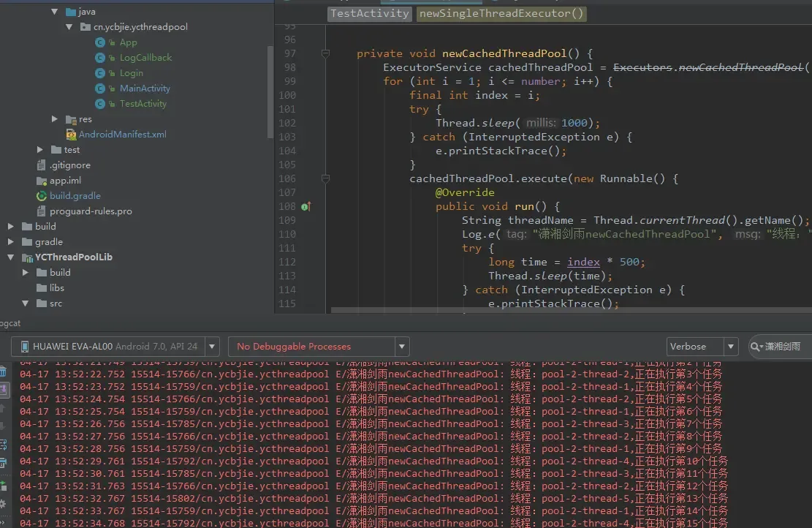Click the clear logcat trash icon
This screenshot has height=528, width=812.
coord(3,372)
